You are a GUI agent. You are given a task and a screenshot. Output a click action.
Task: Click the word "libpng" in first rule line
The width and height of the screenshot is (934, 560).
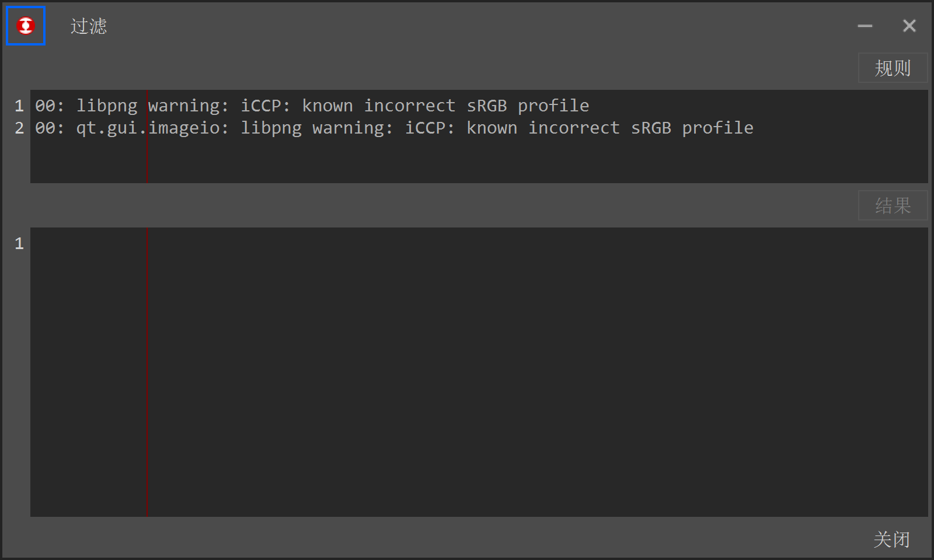[107, 106]
